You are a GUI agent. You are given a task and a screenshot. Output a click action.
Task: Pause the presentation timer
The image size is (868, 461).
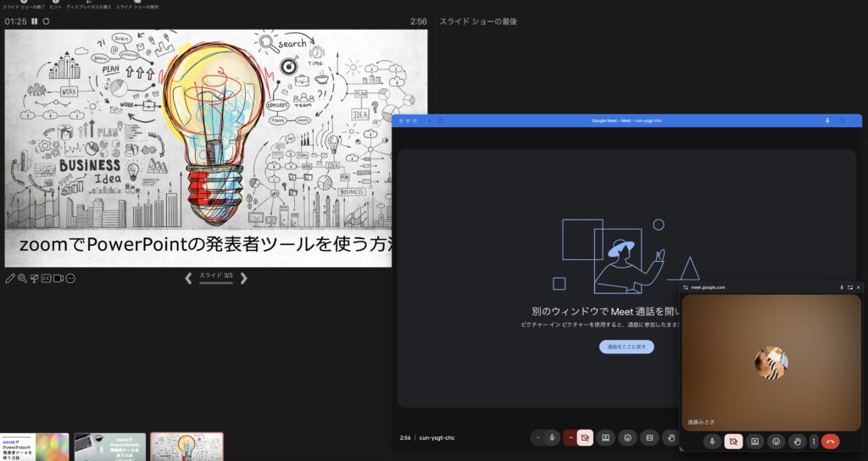coord(35,21)
